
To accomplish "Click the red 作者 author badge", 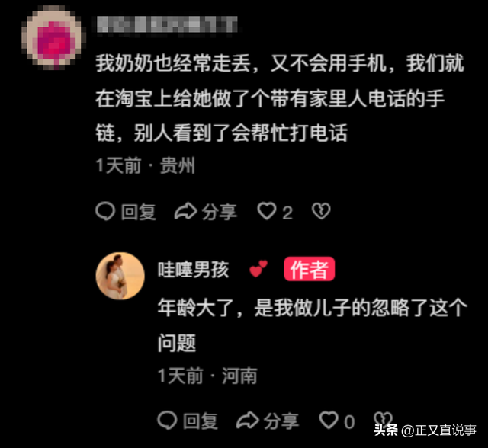I will coord(309,269).
